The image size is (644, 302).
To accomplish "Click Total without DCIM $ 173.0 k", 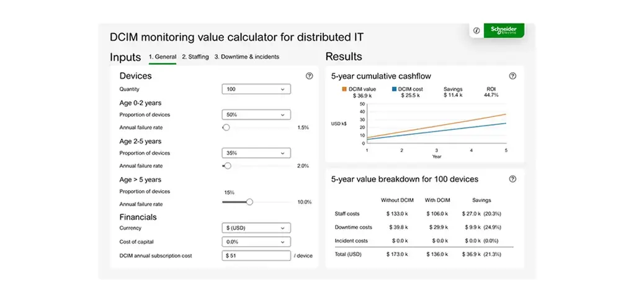I will coord(397,254).
